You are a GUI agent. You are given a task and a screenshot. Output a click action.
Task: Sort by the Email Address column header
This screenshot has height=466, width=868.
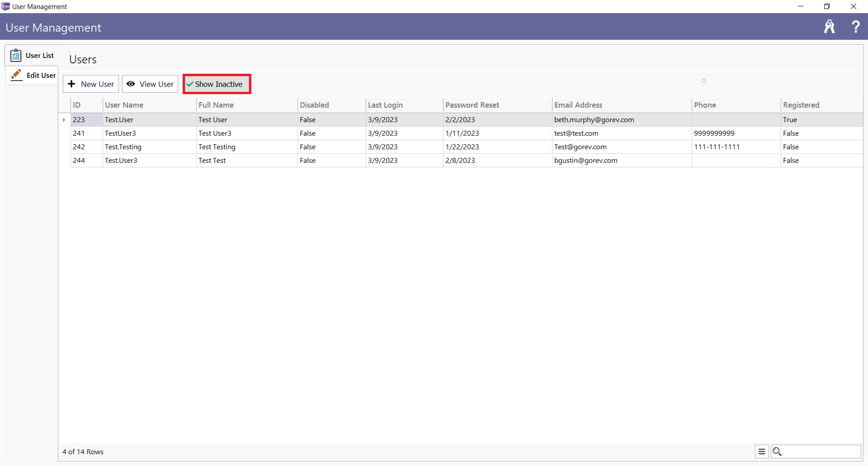(622, 105)
